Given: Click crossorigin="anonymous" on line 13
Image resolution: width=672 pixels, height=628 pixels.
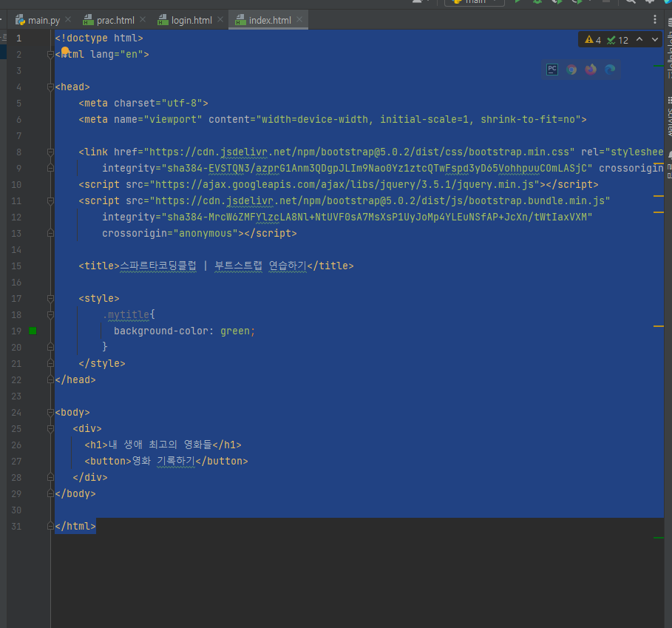Looking at the screenshot, I should 170,234.
